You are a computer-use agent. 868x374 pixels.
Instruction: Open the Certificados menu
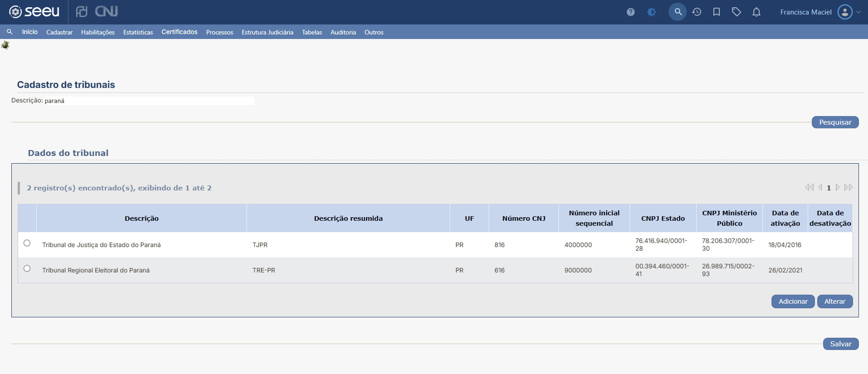coord(179,32)
